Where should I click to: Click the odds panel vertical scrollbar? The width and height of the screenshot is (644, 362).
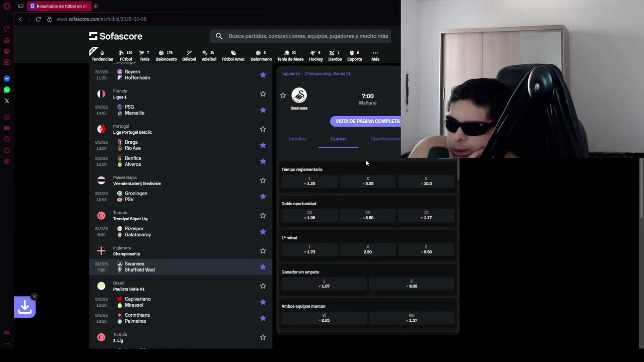[x=458, y=169]
